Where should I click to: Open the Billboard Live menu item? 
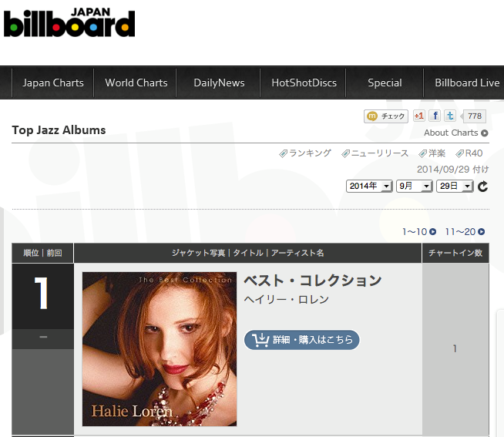pyautogui.click(x=467, y=82)
